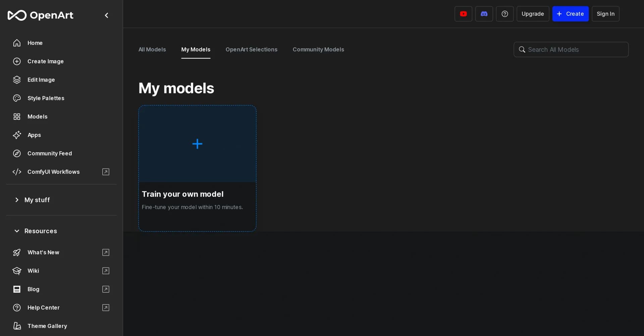Open ComfyUI Workflows code icon

pyautogui.click(x=17, y=172)
